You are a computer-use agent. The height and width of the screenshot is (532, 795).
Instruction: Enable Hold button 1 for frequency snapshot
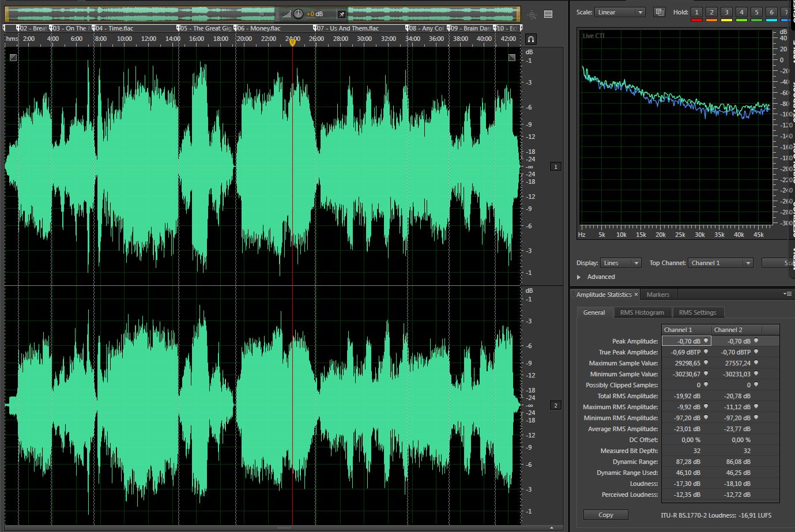click(696, 12)
